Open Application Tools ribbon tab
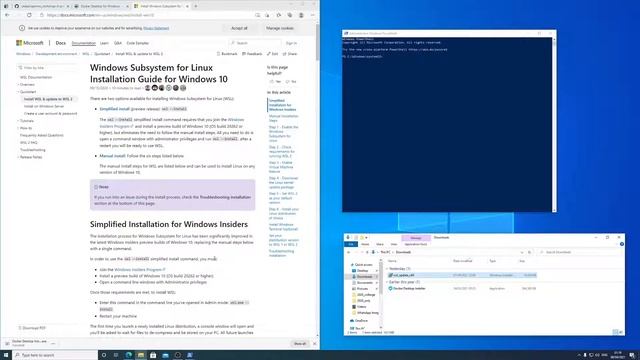Screen dimensions: 640x360 [416, 244]
